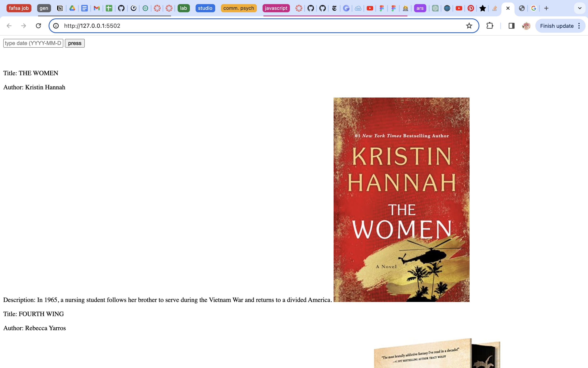Click 'Author: Kristin Hannah' text

[x=34, y=87]
